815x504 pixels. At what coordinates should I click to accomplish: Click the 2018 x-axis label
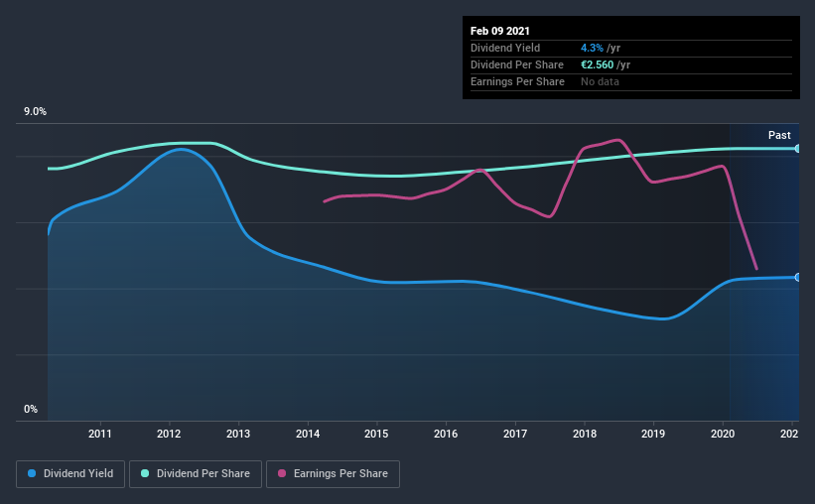[585, 434]
